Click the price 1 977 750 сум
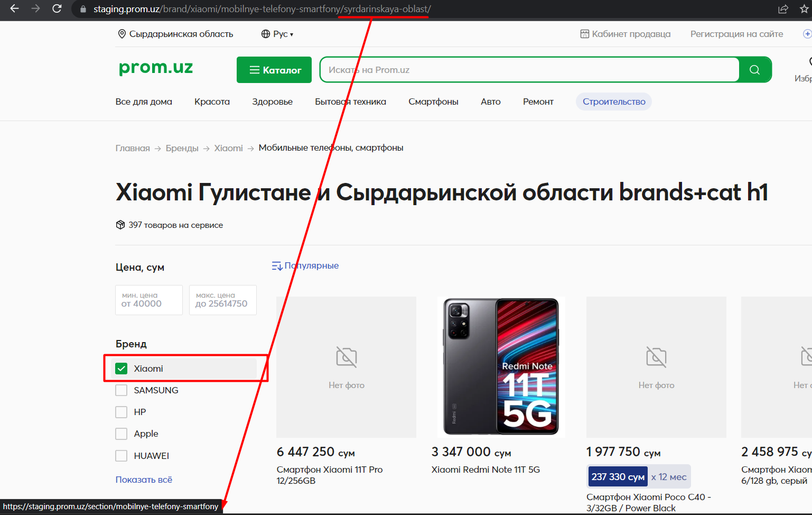Screen dimensions: 812x515 pos(623,452)
